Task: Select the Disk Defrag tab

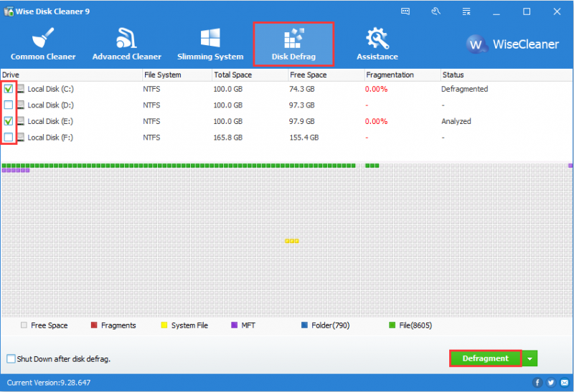Action: pyautogui.click(x=293, y=44)
